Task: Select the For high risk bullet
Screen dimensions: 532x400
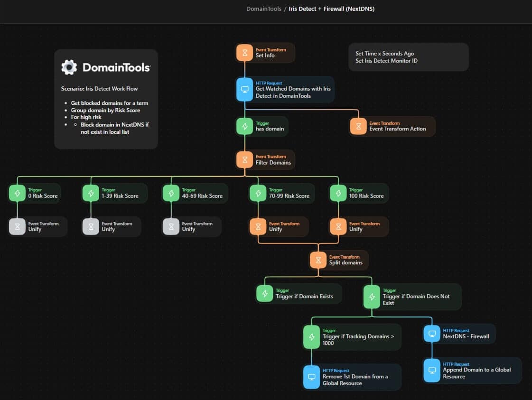Action: point(86,117)
